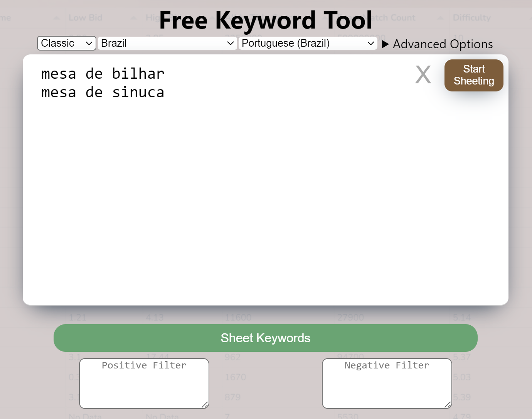Click the resize handle of Positive Filter
Screen dimensions: 532x419
(x=205, y=405)
